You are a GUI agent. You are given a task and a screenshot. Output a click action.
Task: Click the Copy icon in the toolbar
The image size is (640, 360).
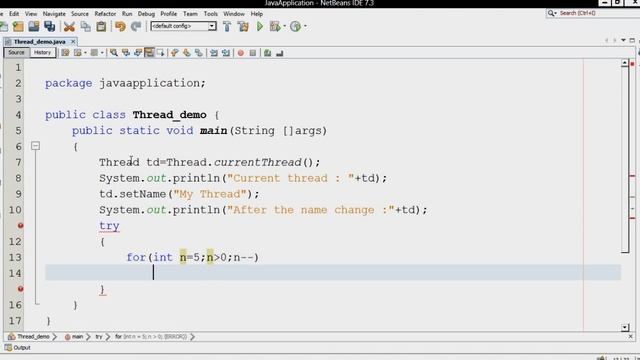85,27
